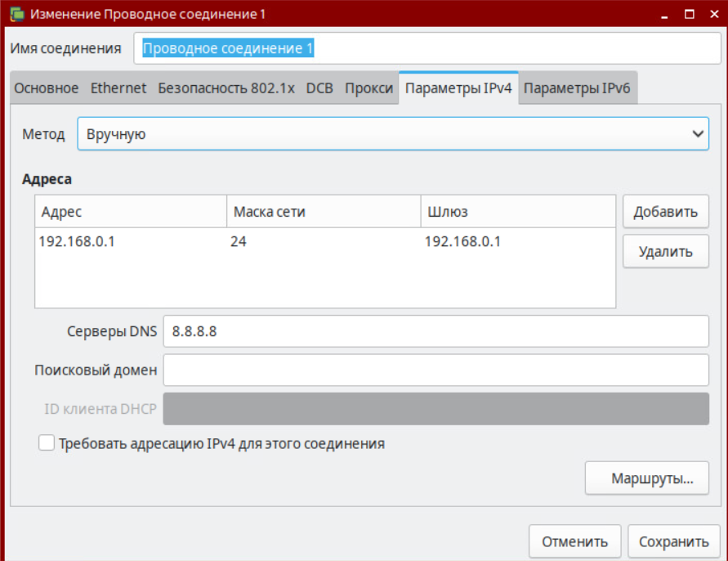The height and width of the screenshot is (561, 728).
Task: Select the Параметры IPv4 tab
Action: [458, 88]
